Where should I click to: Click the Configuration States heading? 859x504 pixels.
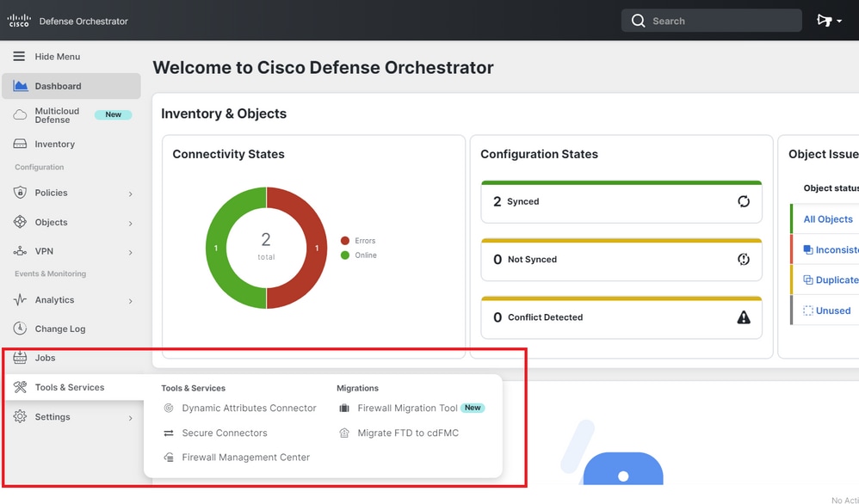(539, 154)
